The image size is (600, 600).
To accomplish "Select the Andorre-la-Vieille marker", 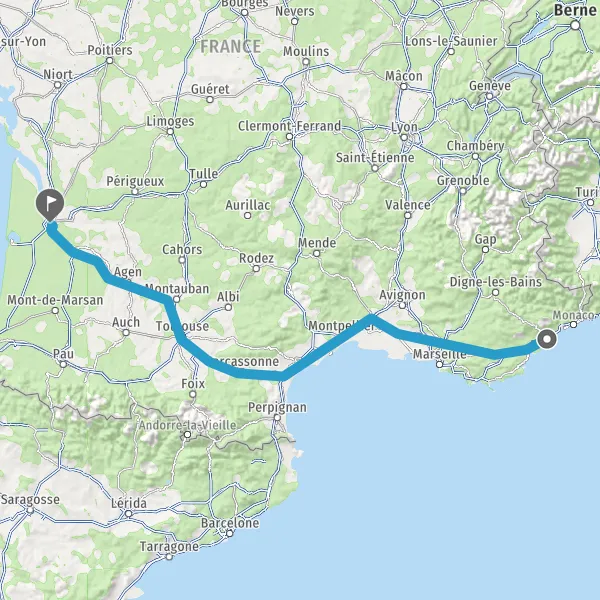I will 188,435.
